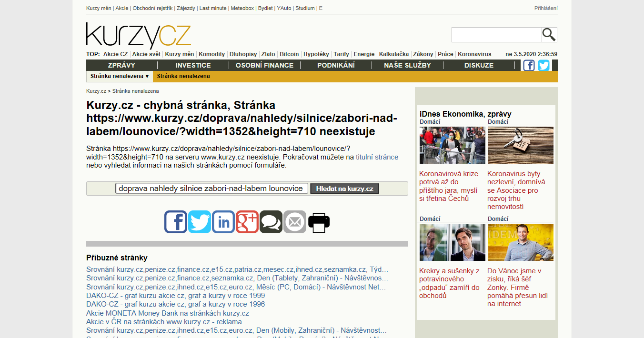Open thumbnail of two men portrait article

point(453,242)
